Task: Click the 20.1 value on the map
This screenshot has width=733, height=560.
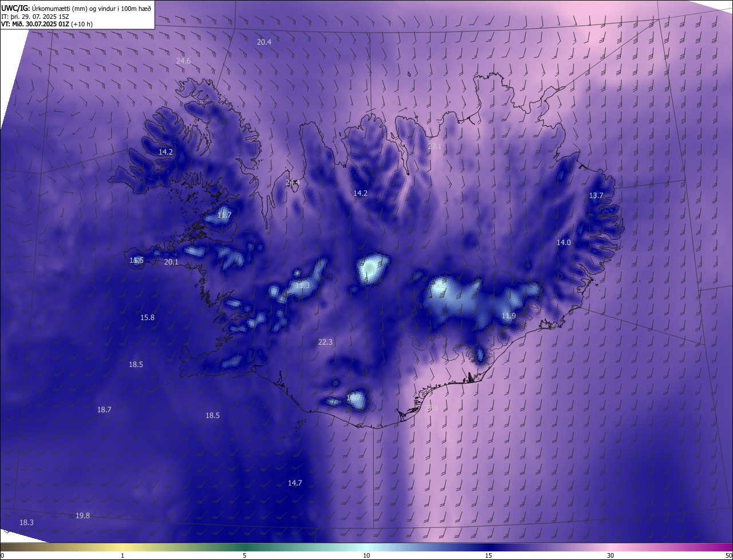Action: tap(171, 262)
